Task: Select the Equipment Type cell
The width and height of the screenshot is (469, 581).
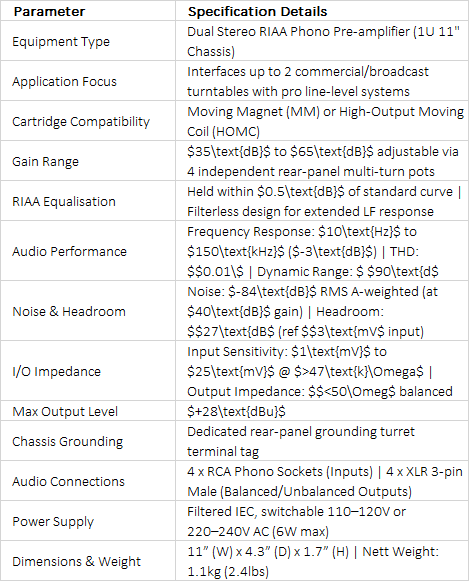Action: click(x=88, y=41)
